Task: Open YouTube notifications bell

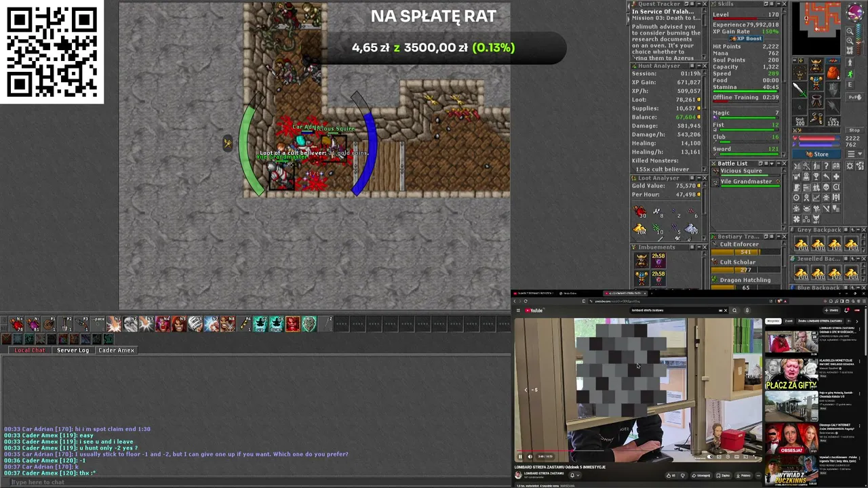Action: (x=847, y=310)
